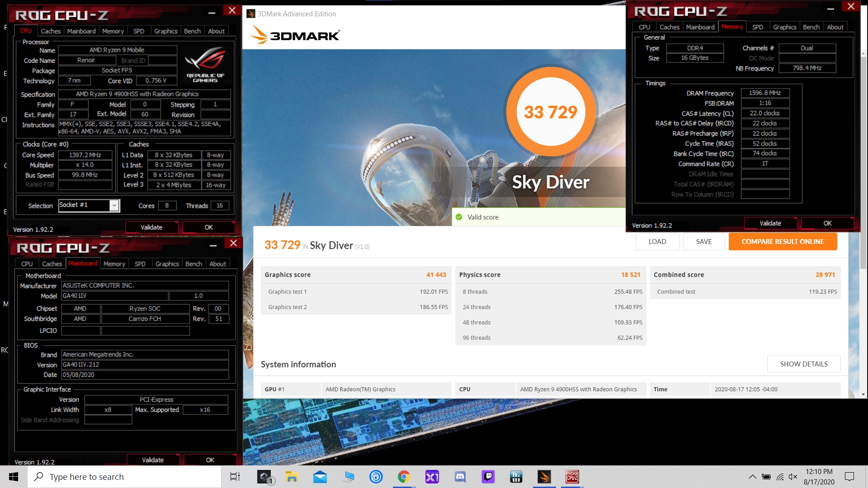868x488 pixels.
Task: Click the Graphics score value 41 443
Action: coord(436,275)
